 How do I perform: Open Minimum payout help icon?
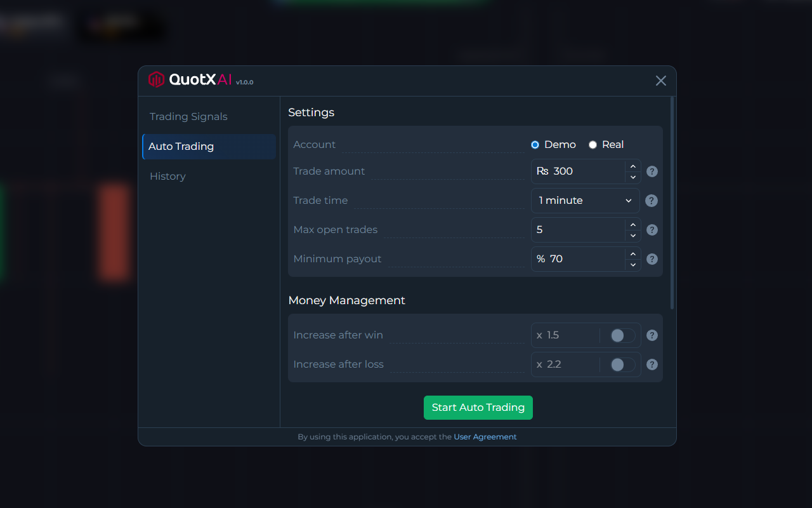coord(652,259)
